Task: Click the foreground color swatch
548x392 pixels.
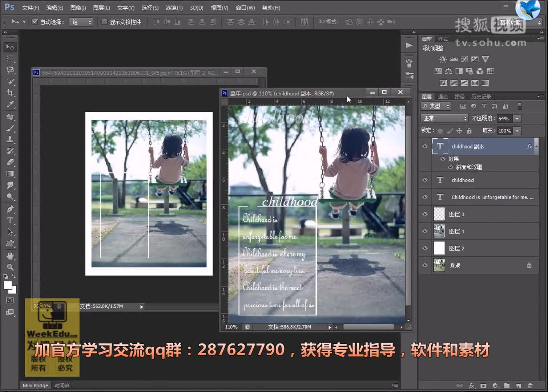Action: [x=8, y=286]
